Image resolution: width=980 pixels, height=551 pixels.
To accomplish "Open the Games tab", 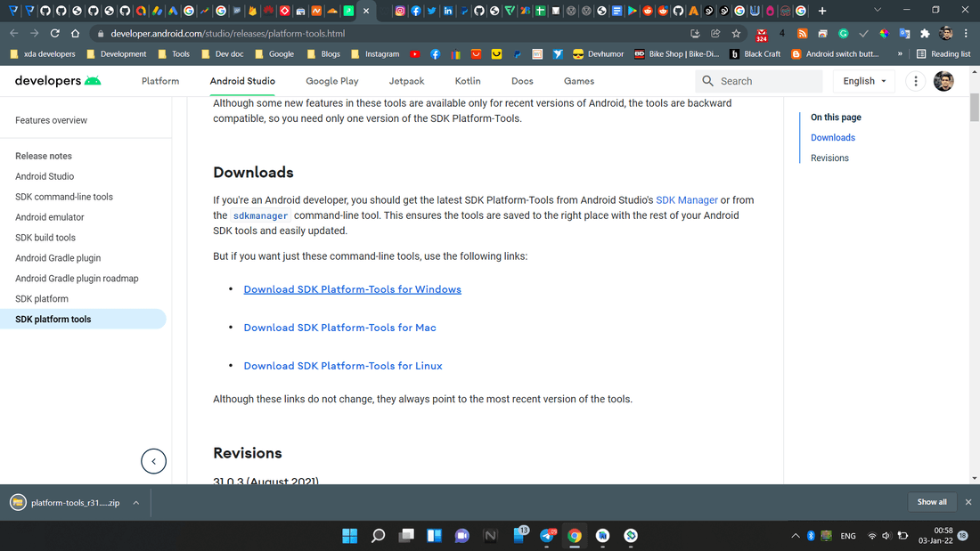I will (579, 81).
